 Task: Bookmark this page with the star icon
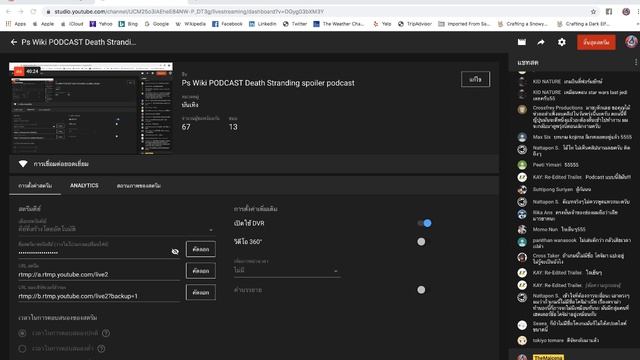pyautogui.click(x=593, y=12)
